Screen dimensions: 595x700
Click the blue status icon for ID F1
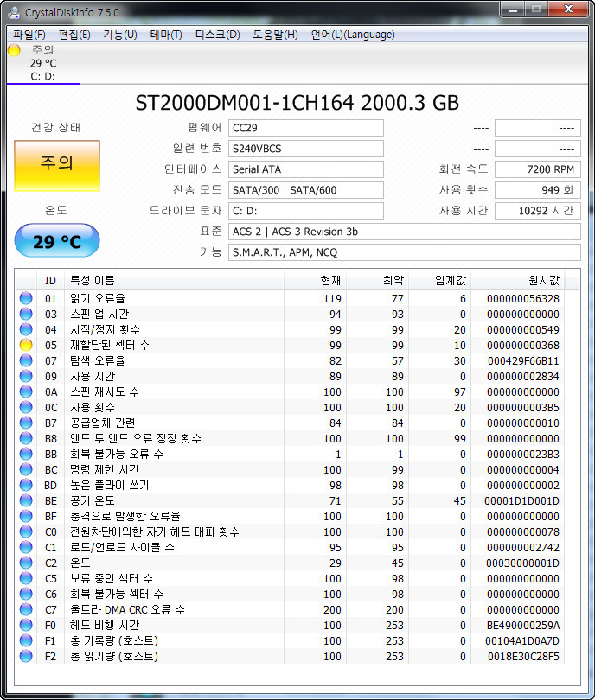point(26,640)
